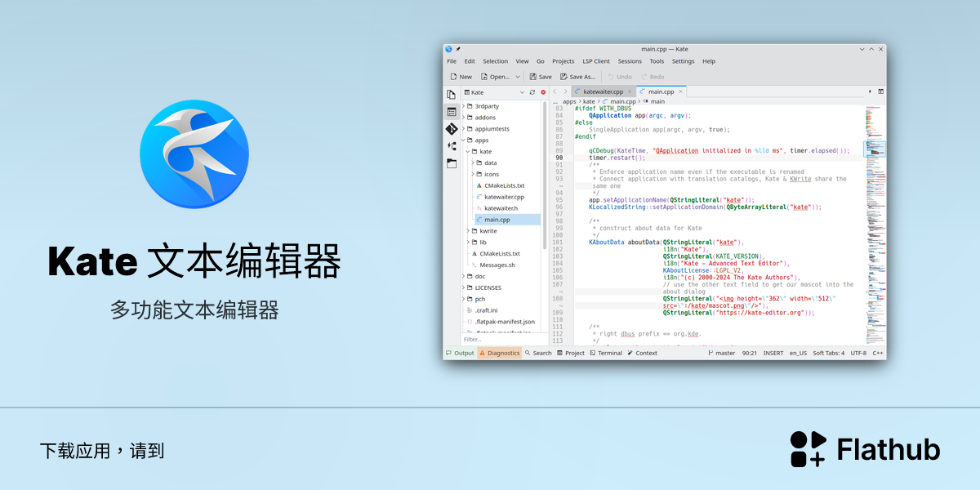
Task: Expand the addons folder
Action: [465, 118]
